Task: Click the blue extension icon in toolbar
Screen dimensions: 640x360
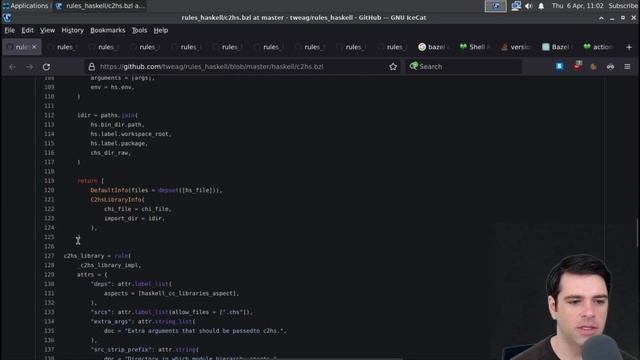Action: pyautogui.click(x=559, y=66)
